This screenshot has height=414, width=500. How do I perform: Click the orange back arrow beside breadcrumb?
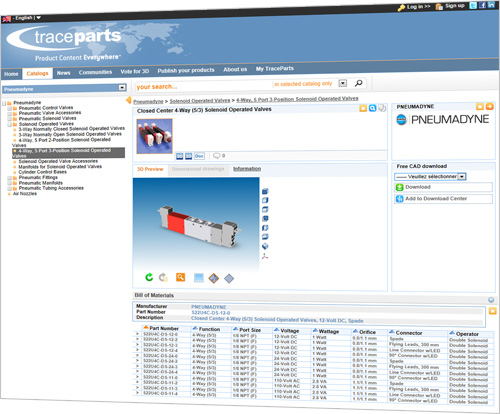click(x=129, y=100)
